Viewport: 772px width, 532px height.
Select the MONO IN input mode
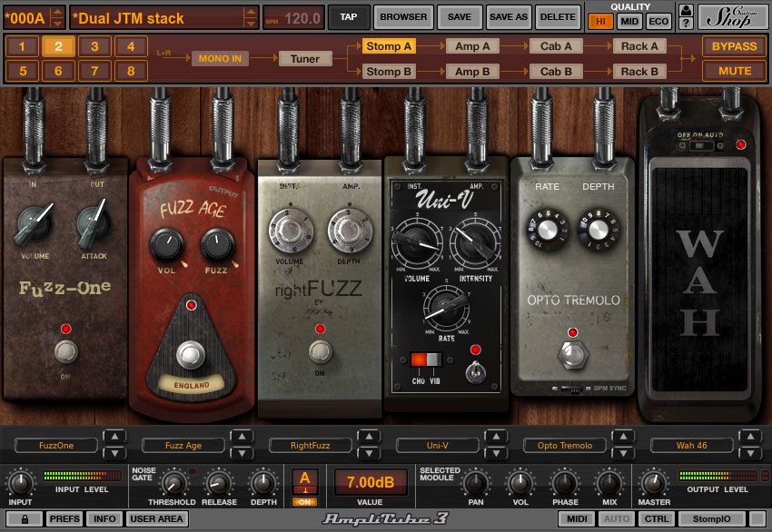[x=220, y=59]
